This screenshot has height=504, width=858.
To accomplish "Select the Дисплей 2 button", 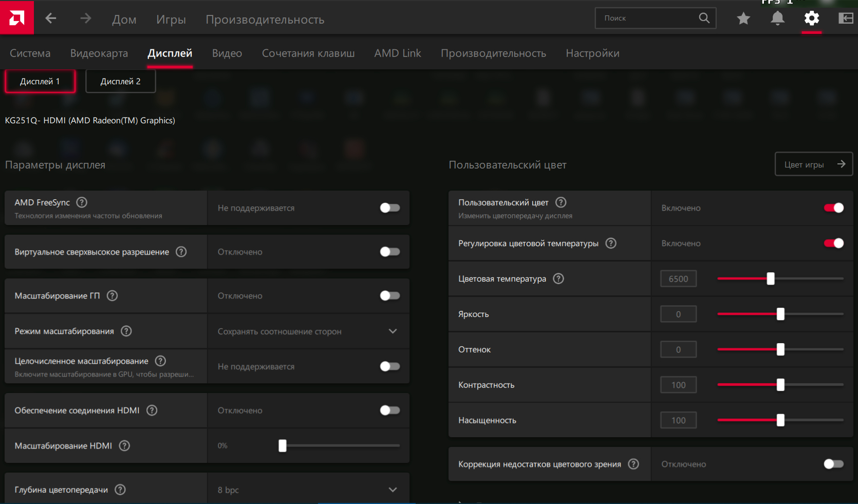I will [120, 81].
